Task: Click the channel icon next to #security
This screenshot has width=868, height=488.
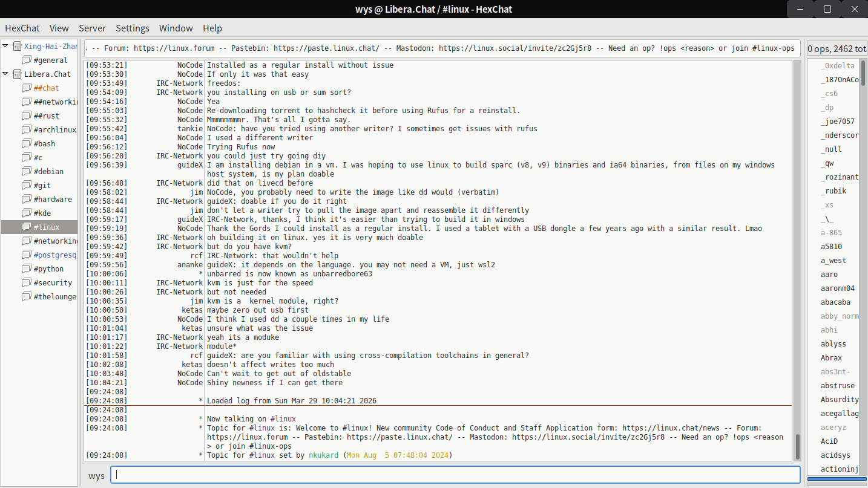Action: (27, 282)
